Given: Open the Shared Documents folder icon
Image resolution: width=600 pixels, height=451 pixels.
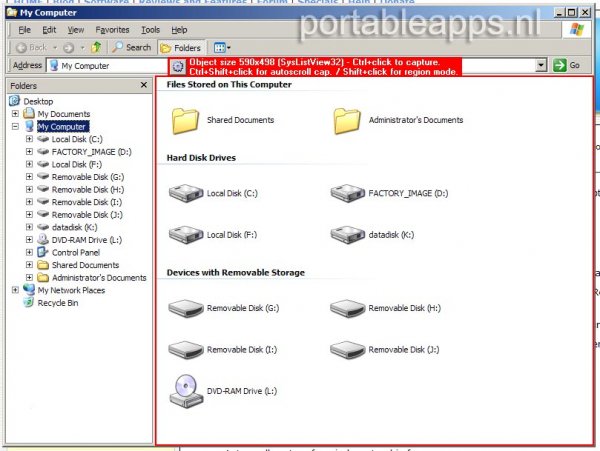Looking at the screenshot, I should pyautogui.click(x=186, y=120).
